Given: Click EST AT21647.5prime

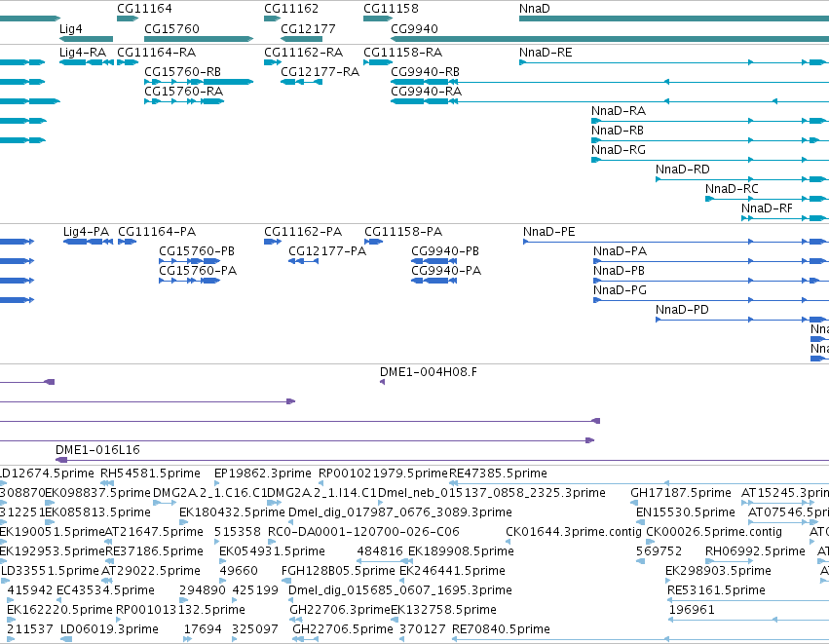Looking at the screenshot, I should 154,532.
